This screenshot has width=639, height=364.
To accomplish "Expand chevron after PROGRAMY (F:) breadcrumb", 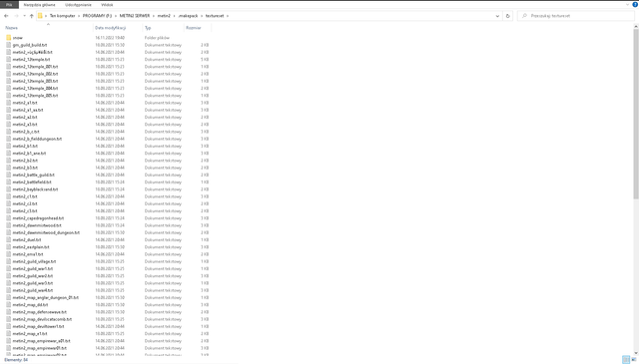I will click(116, 16).
